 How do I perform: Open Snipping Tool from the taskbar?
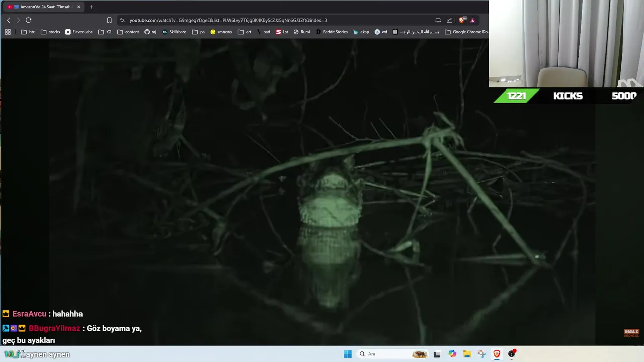482,354
